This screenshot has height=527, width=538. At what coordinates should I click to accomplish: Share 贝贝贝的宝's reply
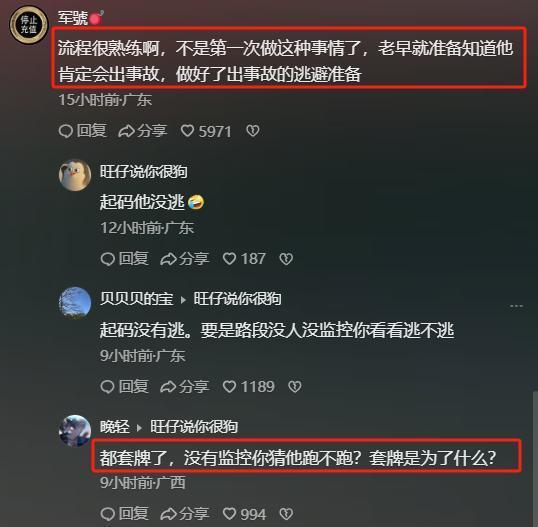185,387
